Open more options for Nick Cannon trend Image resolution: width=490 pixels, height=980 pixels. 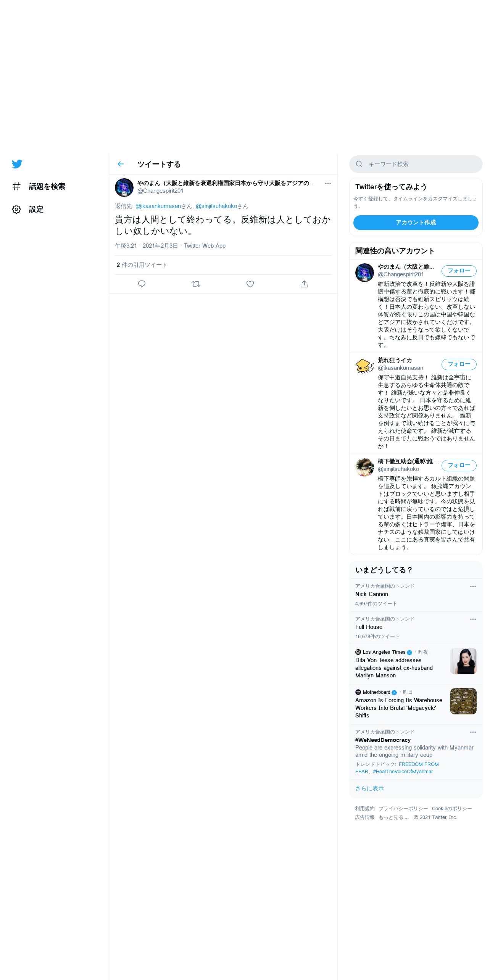[473, 586]
